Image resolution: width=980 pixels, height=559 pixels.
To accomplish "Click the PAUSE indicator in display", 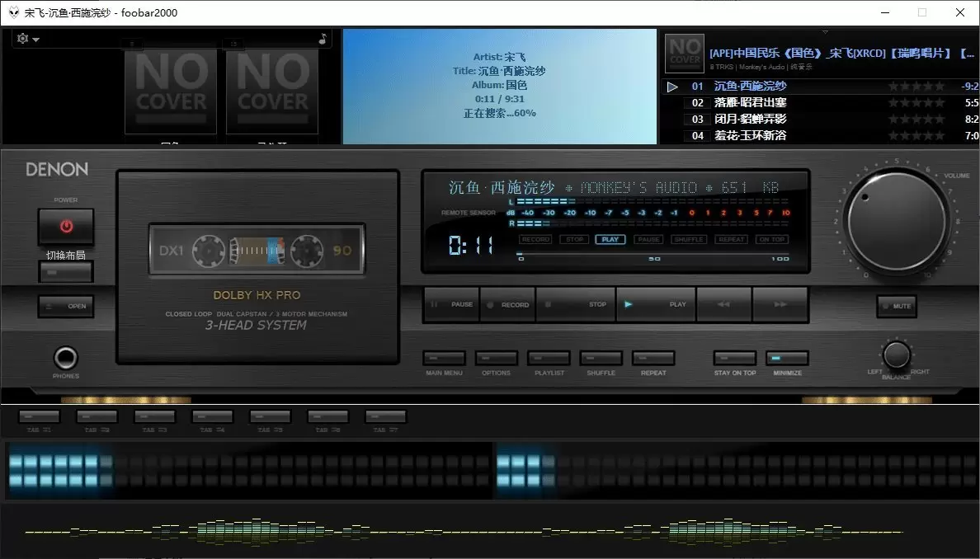I will pyautogui.click(x=648, y=239).
